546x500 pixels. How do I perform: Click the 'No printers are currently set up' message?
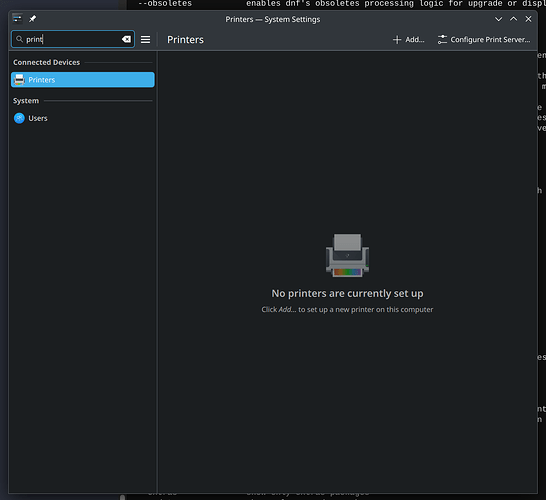[x=347, y=294]
